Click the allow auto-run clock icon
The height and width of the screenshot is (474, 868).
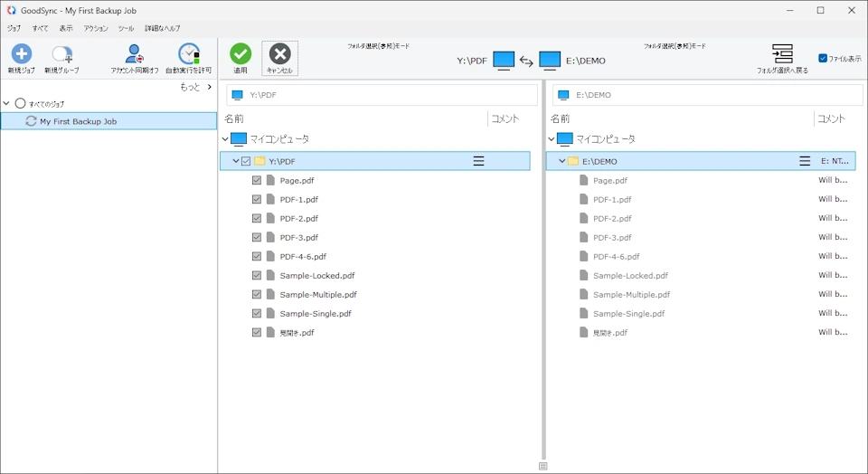pos(189,53)
